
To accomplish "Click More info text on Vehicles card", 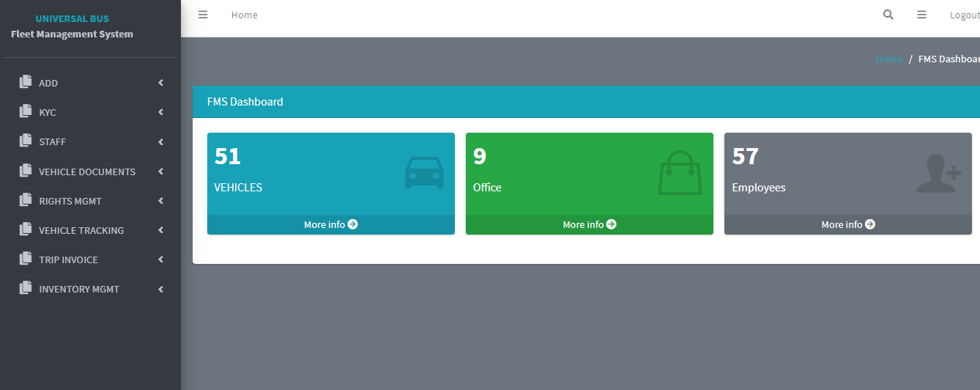I will coord(324,224).
